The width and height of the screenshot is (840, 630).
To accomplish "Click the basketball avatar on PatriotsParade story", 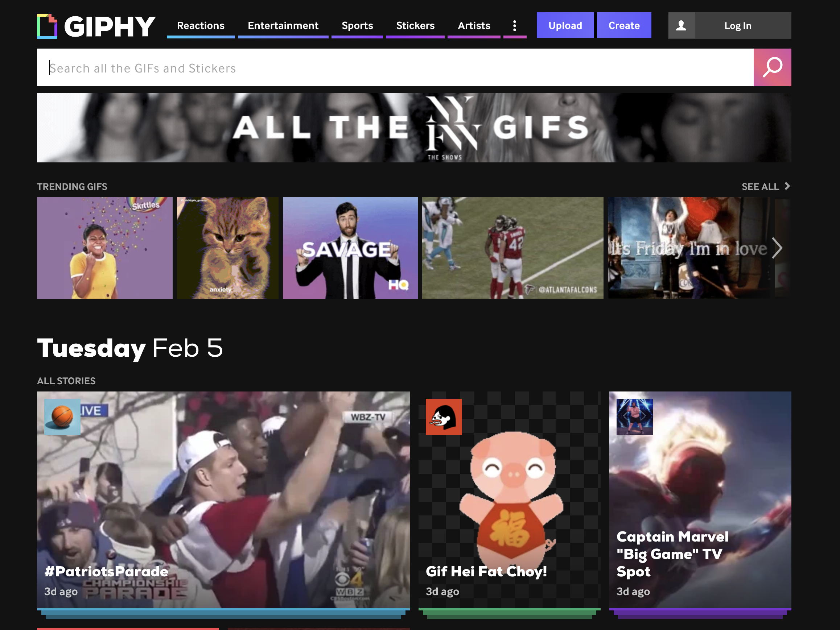I will point(62,416).
